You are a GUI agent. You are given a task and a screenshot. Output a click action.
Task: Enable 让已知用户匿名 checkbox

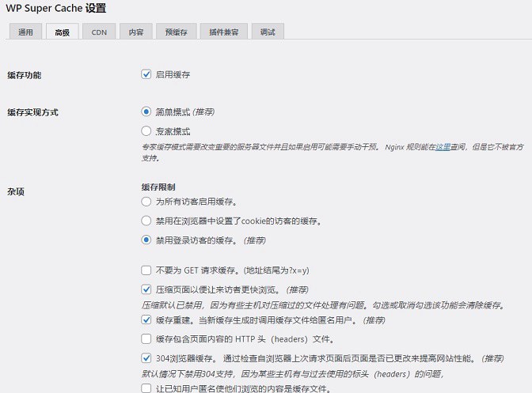(x=146, y=388)
